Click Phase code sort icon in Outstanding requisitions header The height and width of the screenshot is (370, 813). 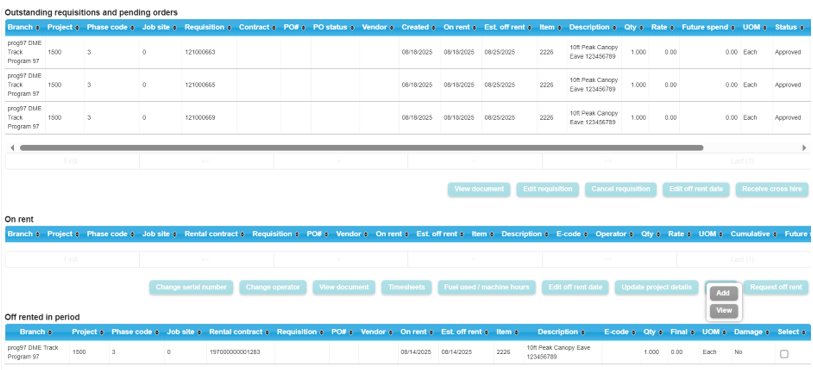[x=132, y=27]
